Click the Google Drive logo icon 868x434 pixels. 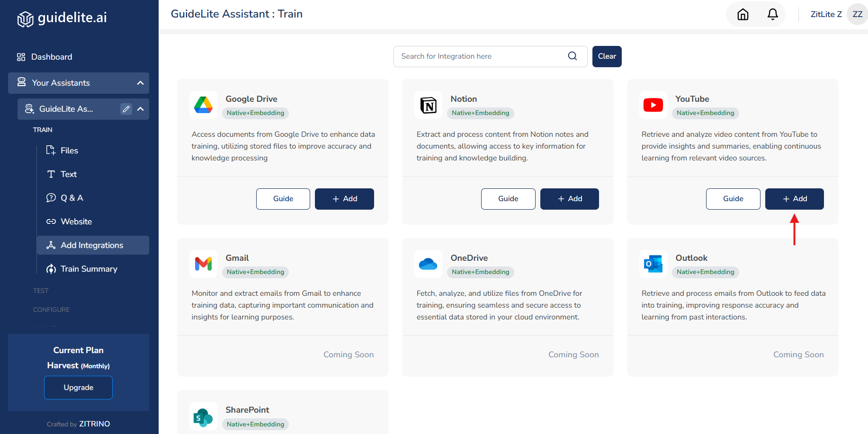pos(203,105)
